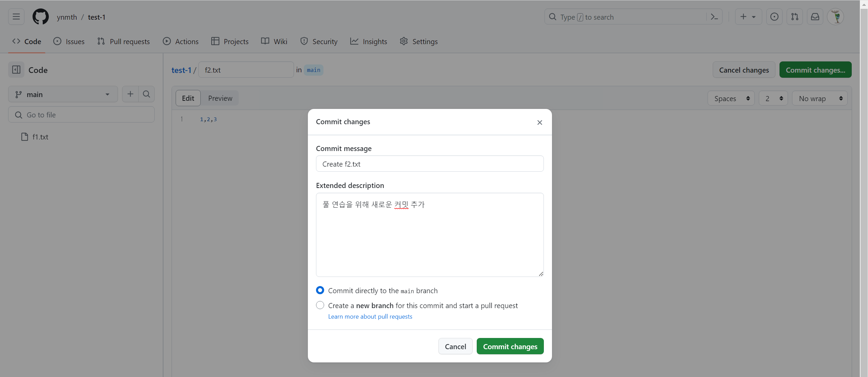Open the No wrap dropdown
868x377 pixels.
(x=820, y=98)
